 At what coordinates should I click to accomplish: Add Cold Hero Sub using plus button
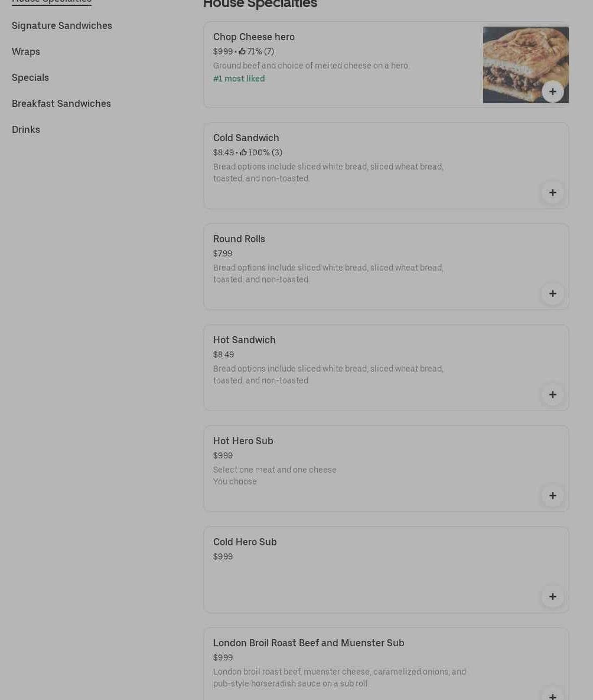point(553,597)
